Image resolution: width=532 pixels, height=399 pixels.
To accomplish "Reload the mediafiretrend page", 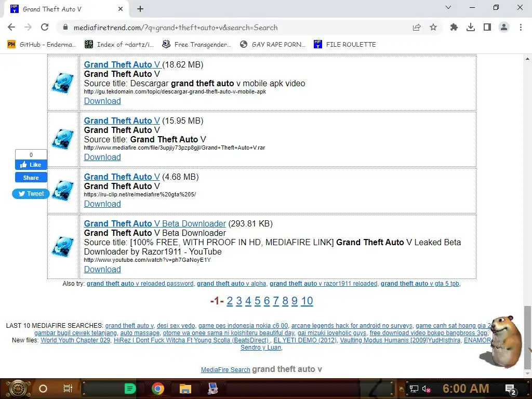I will 45,28.
